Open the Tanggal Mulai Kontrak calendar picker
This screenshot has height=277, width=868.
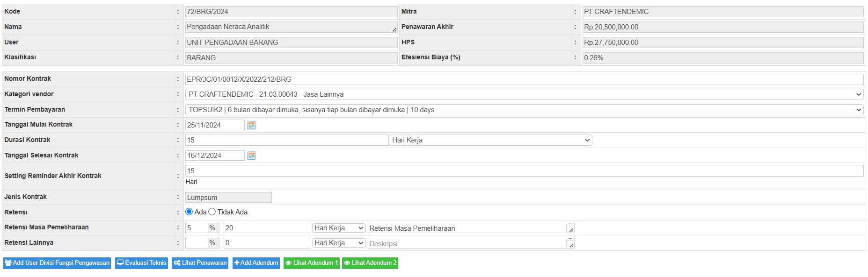pyautogui.click(x=251, y=125)
